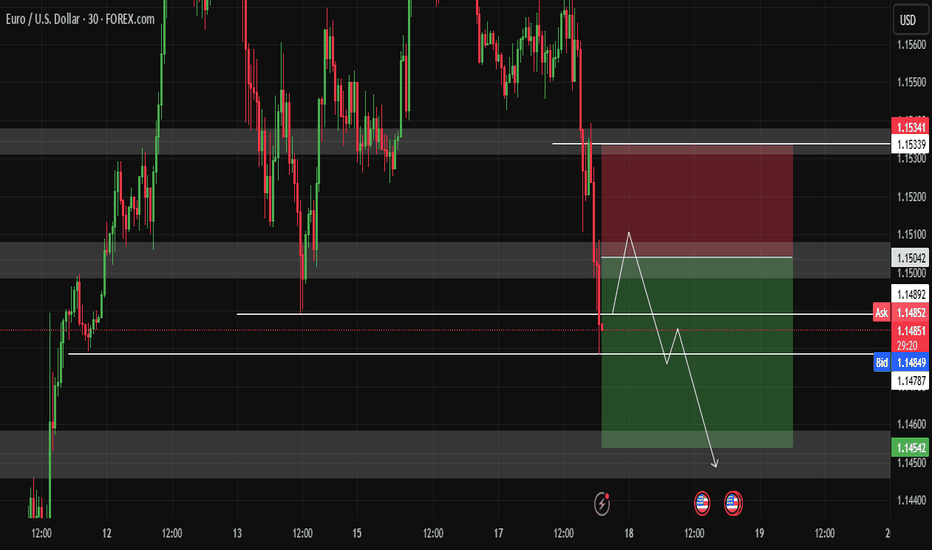
Task: Click the 1.15500 price axis label
Action: [x=911, y=82]
